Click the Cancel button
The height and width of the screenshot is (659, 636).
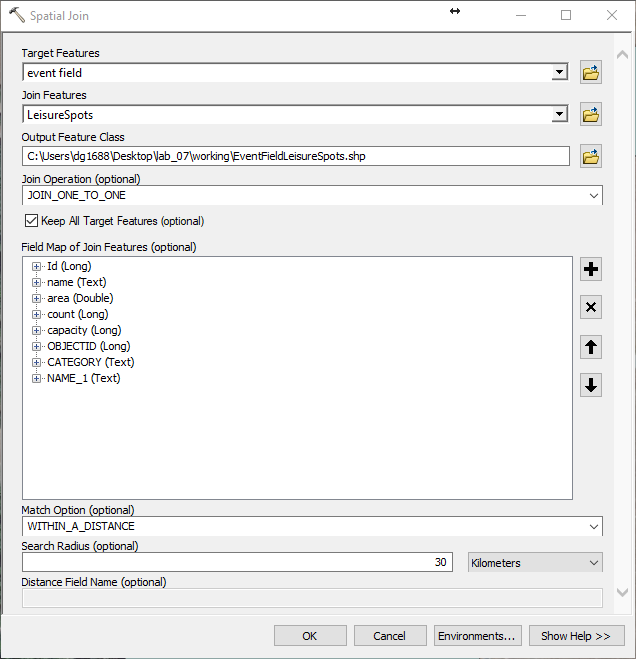[x=390, y=636]
